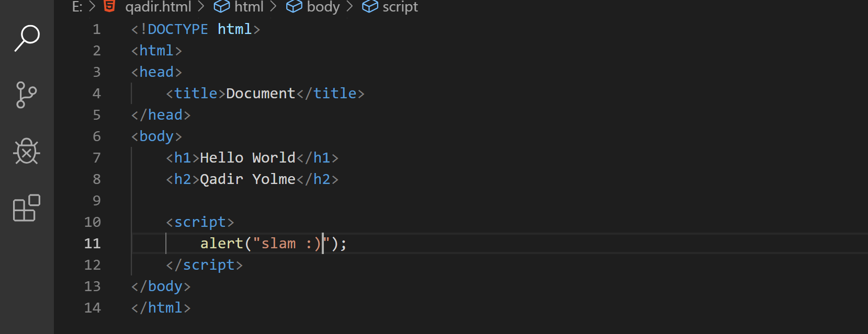The width and height of the screenshot is (868, 334).
Task: Select the html breadcrumb segment text
Action: click(249, 7)
